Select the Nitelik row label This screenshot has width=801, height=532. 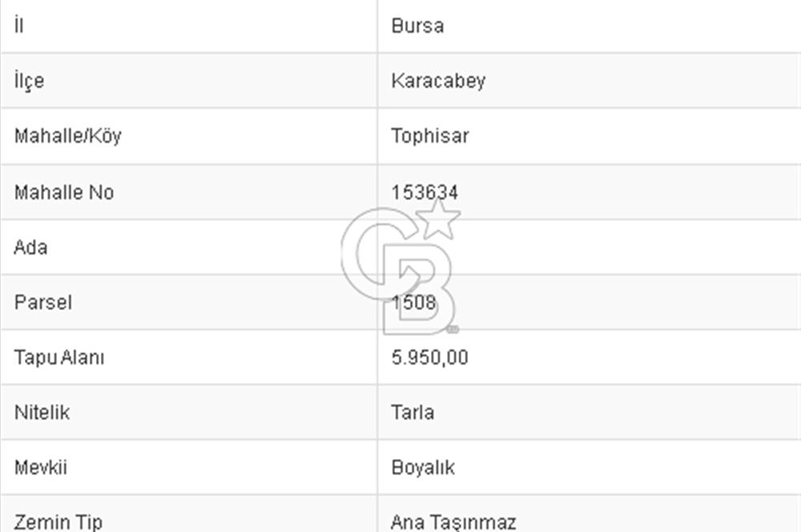click(x=42, y=413)
